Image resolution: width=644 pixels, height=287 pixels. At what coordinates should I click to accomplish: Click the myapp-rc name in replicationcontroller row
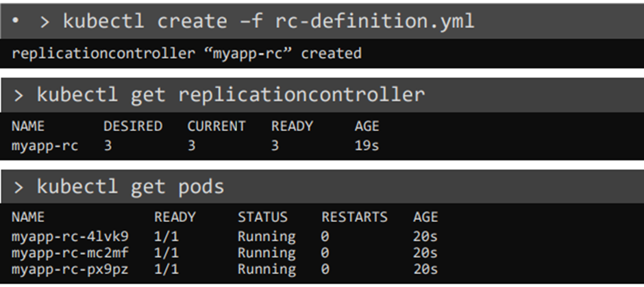click(x=45, y=146)
